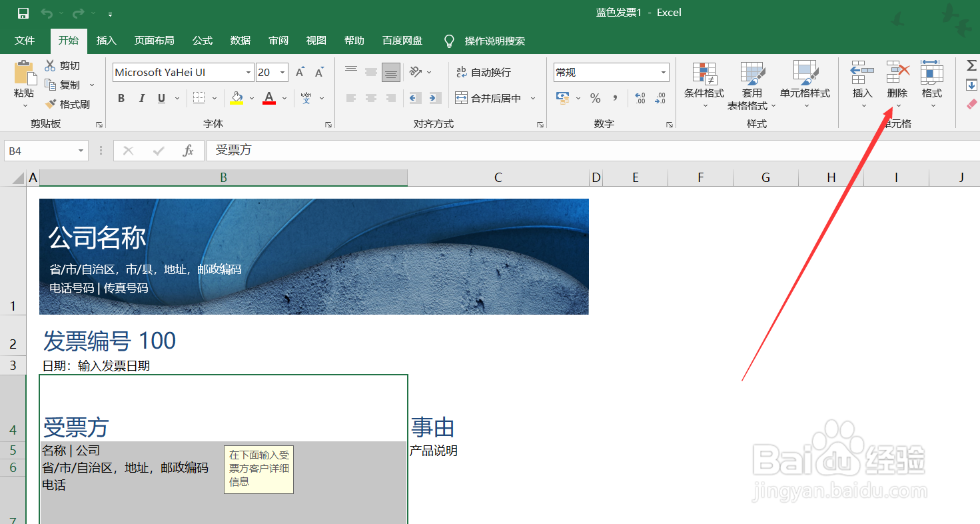Image resolution: width=980 pixels, height=524 pixels.
Task: Open Cell Styles (单元格样式)
Action: [805, 85]
